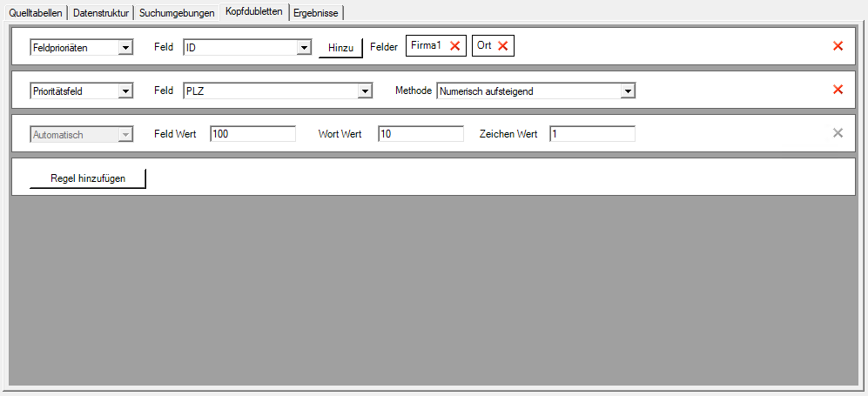Open the Methode dropdown Numerisch aufsteigend
The width and height of the screenshot is (868, 396).
point(535,91)
